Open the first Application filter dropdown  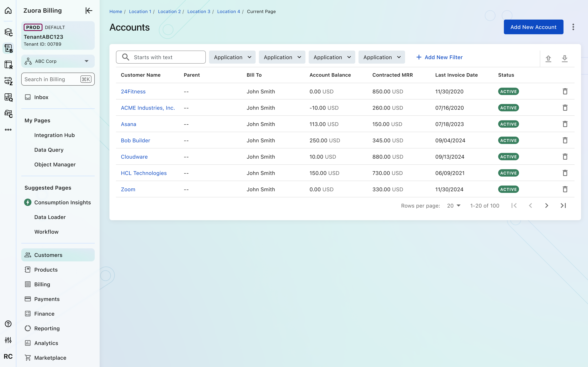(x=232, y=57)
